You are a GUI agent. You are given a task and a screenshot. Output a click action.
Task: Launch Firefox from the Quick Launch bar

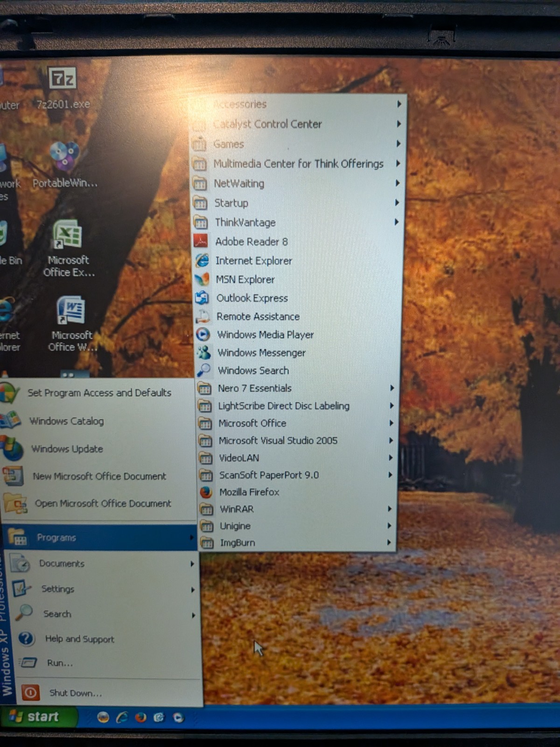[140, 717]
